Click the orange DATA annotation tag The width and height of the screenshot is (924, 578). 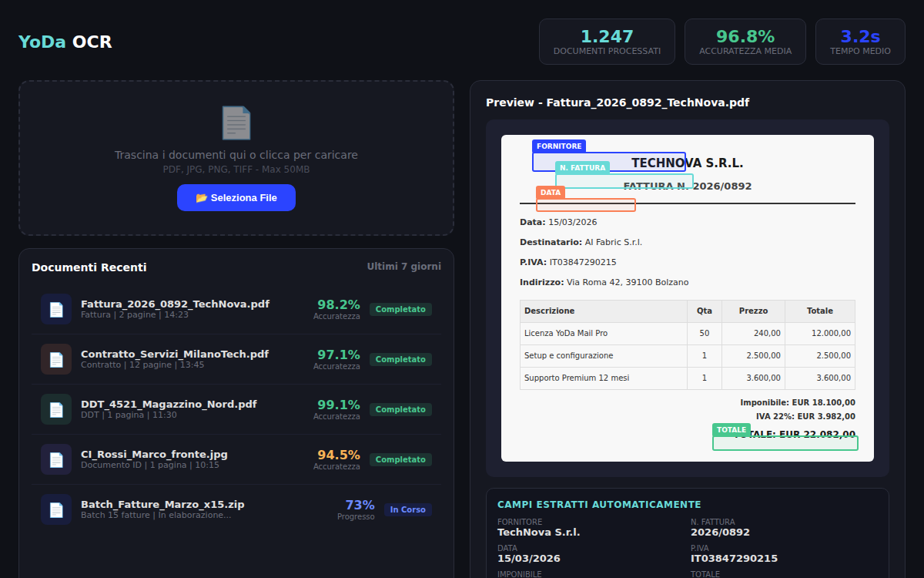[551, 193]
